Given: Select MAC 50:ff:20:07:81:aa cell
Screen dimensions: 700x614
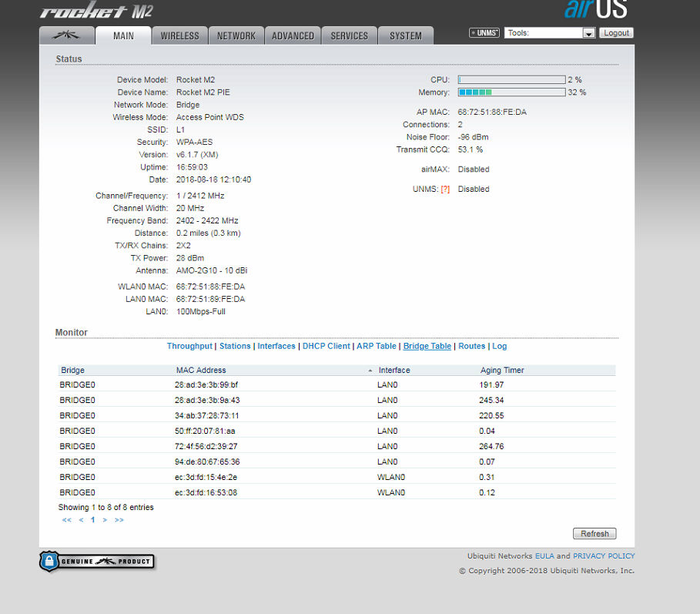Looking at the screenshot, I should [x=205, y=431].
